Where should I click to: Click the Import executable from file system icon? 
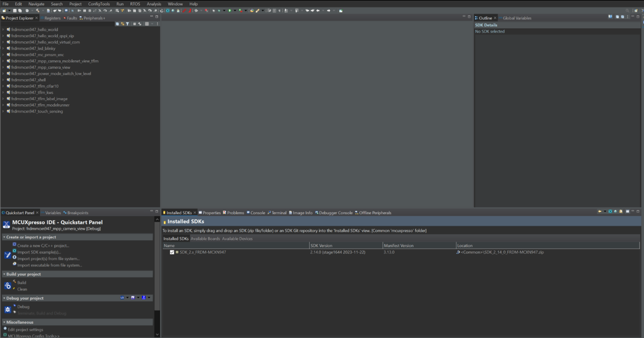[14, 264]
